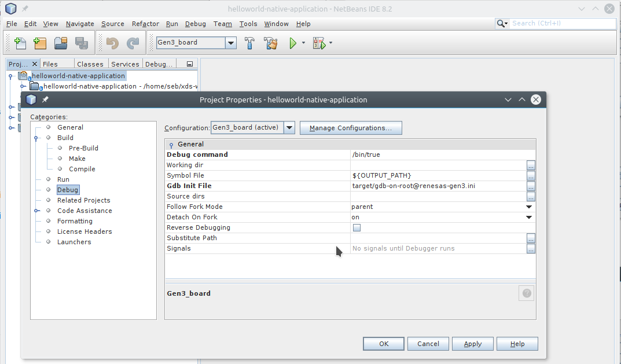This screenshot has width=621, height=364.
Task: Click the Save All toolbar icon
Action: click(x=82, y=43)
